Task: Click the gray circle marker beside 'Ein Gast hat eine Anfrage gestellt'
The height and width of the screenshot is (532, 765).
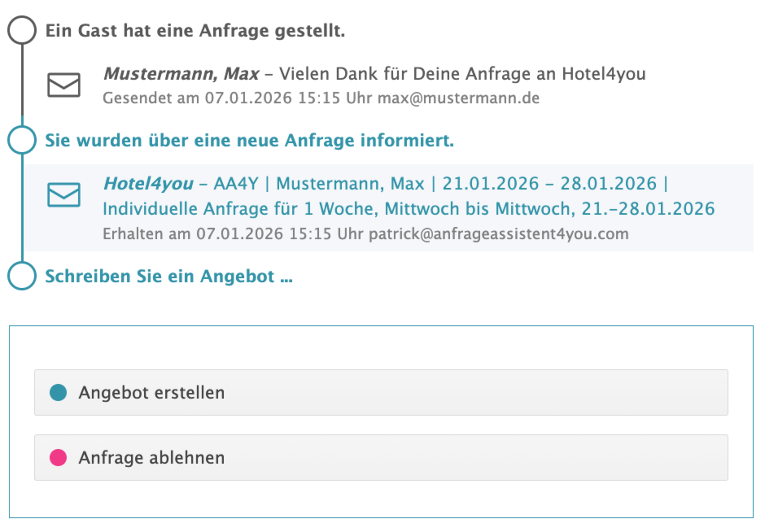Action: 22,30
